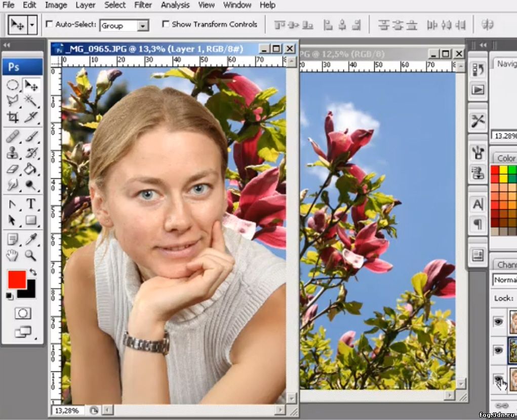Switch to the Channels panel tab

(x=506, y=264)
